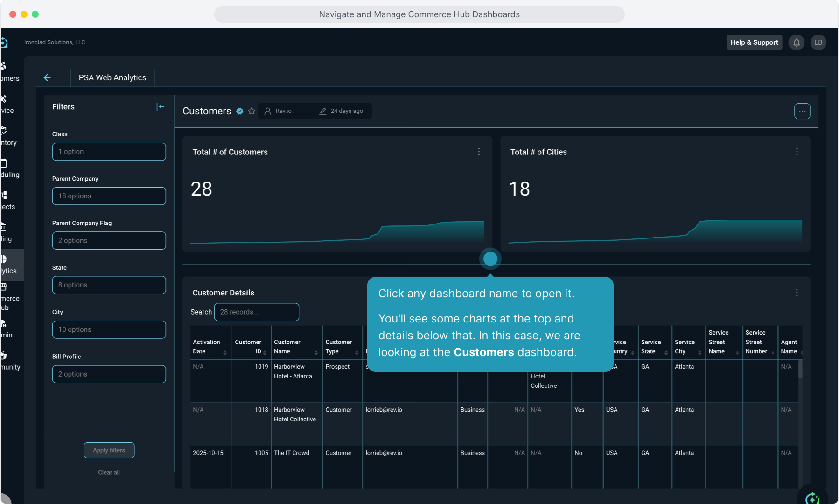The image size is (839, 504).
Task: Expand the Class filter dropdown
Action: tap(109, 152)
